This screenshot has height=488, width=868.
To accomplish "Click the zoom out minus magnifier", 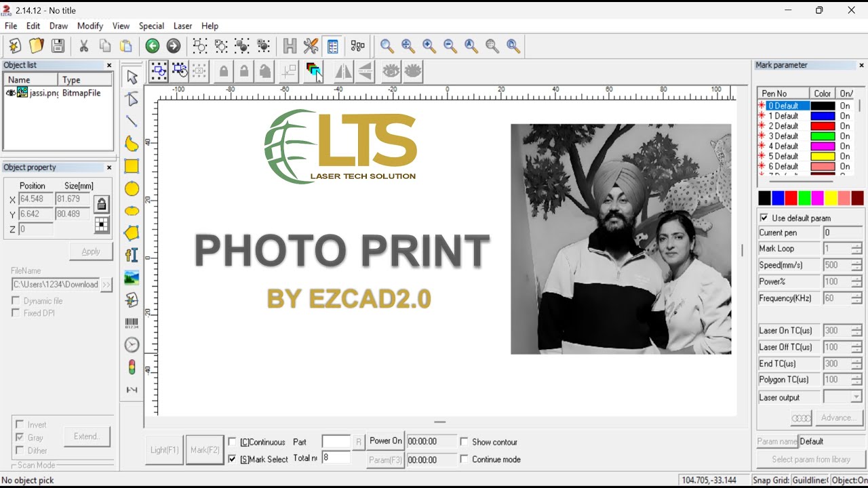I will click(450, 45).
